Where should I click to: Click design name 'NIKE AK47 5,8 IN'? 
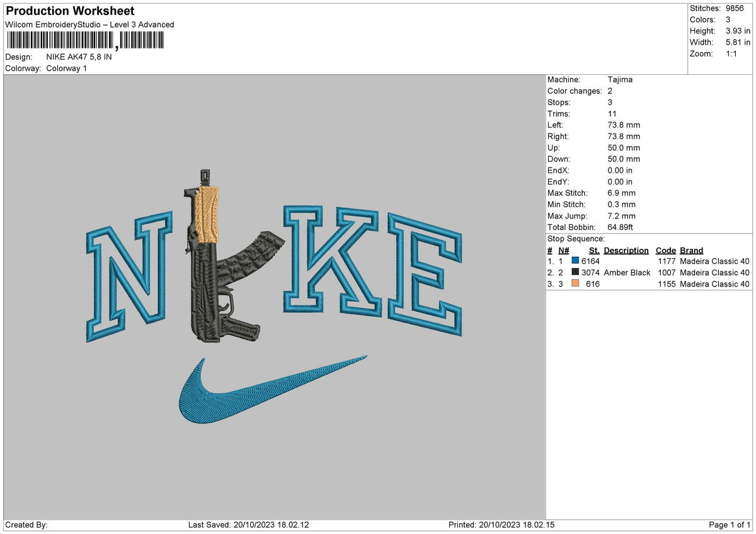(79, 57)
